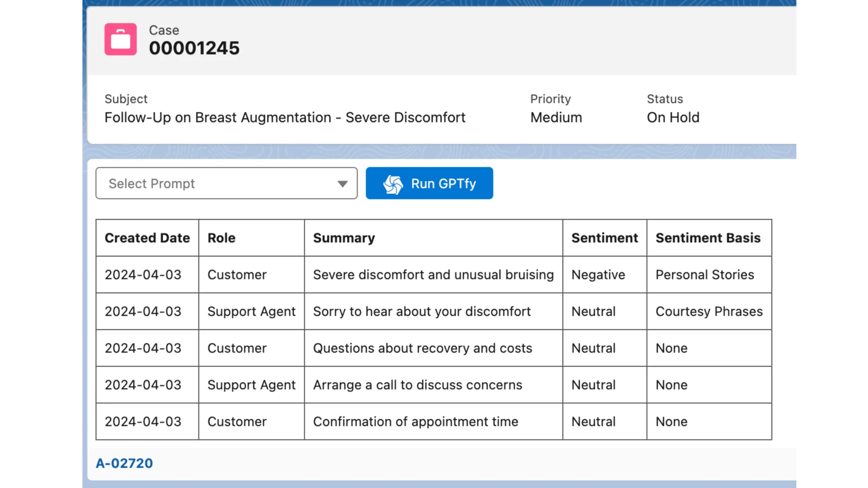
Task: Click the Courtesy Phrases cell
Action: point(709,312)
